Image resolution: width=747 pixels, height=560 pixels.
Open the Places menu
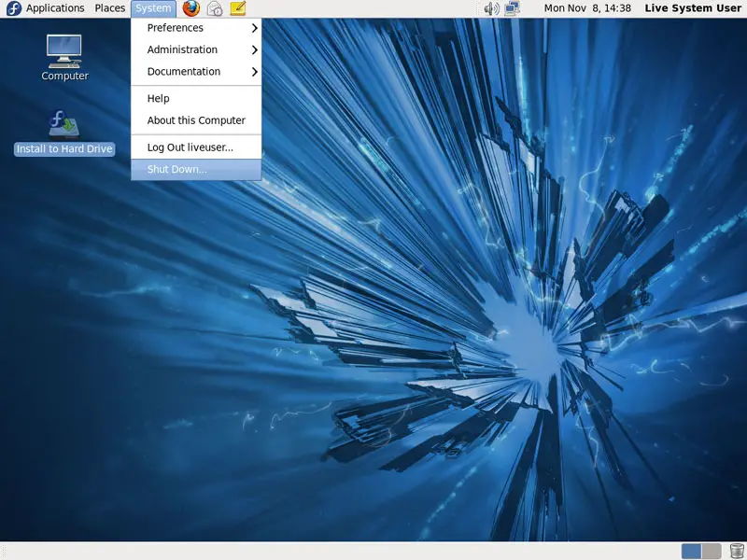pyautogui.click(x=109, y=8)
